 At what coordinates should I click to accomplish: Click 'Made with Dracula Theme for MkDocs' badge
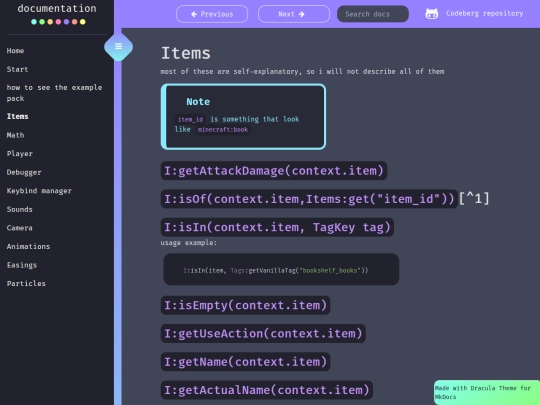(x=487, y=392)
